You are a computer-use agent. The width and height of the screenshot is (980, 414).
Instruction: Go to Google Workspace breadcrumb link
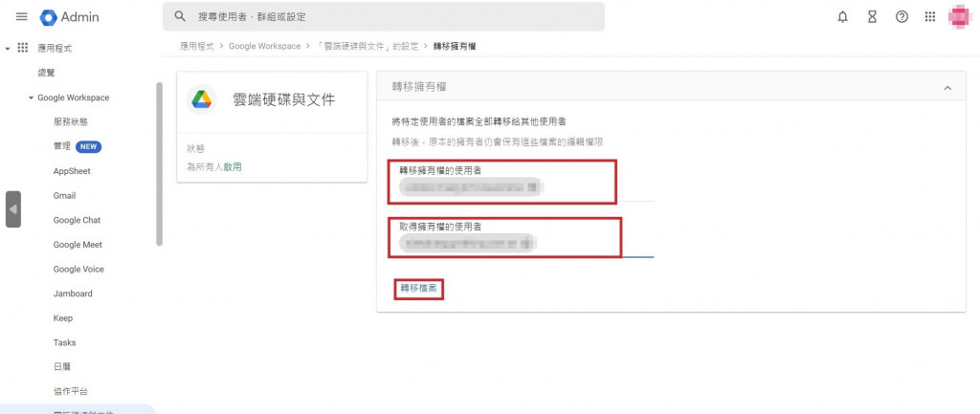click(x=264, y=46)
